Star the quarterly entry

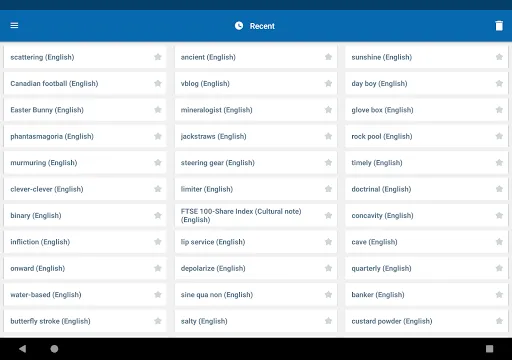tap(499, 268)
